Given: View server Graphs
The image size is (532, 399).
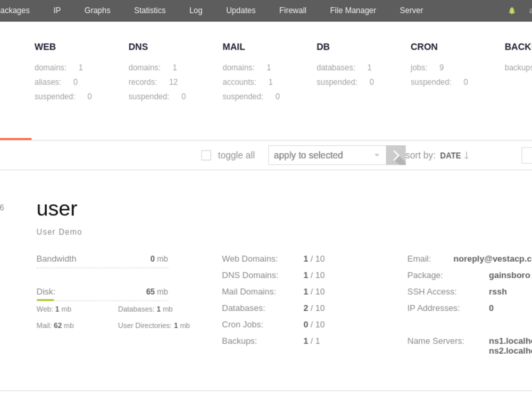Looking at the screenshot, I should pyautogui.click(x=97, y=10).
